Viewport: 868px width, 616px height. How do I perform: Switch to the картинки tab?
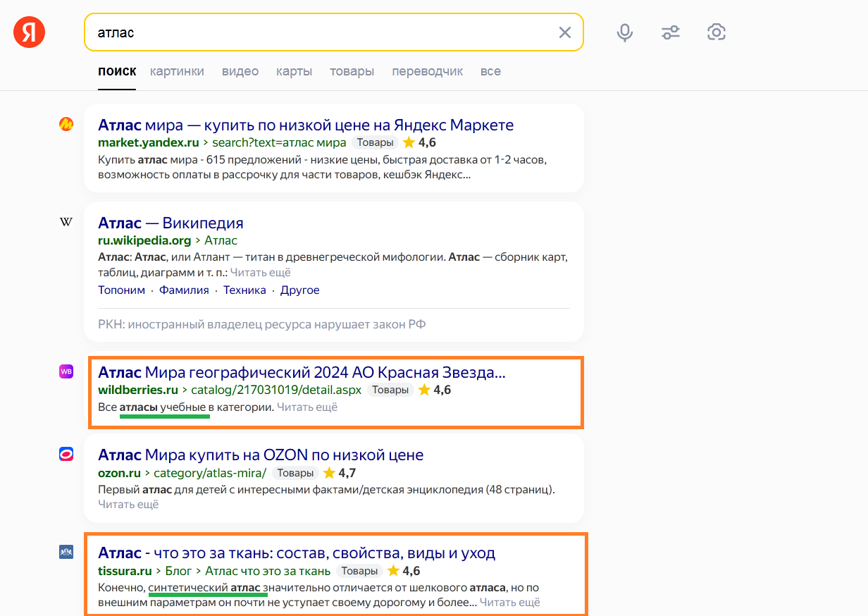(177, 71)
